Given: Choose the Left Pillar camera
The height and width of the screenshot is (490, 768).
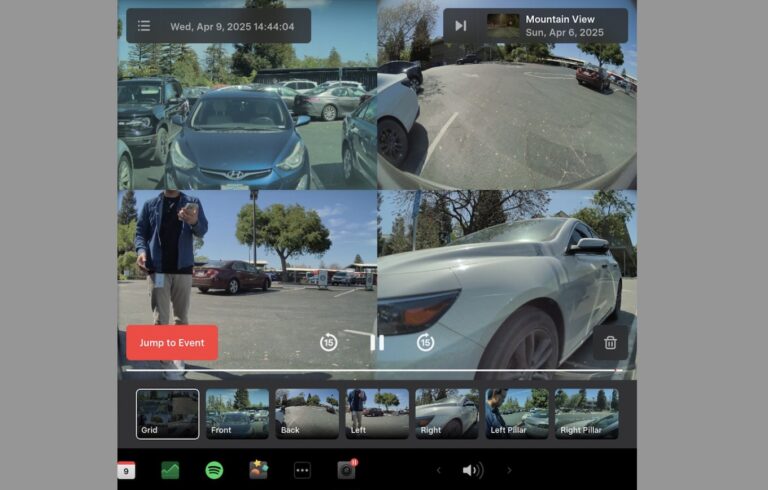Looking at the screenshot, I should tap(517, 413).
